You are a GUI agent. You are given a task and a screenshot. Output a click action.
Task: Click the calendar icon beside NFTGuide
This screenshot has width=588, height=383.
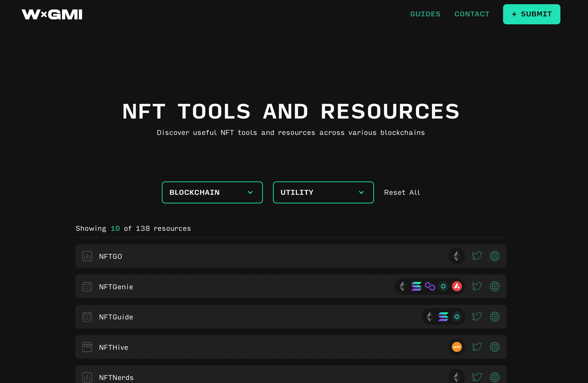click(x=87, y=317)
